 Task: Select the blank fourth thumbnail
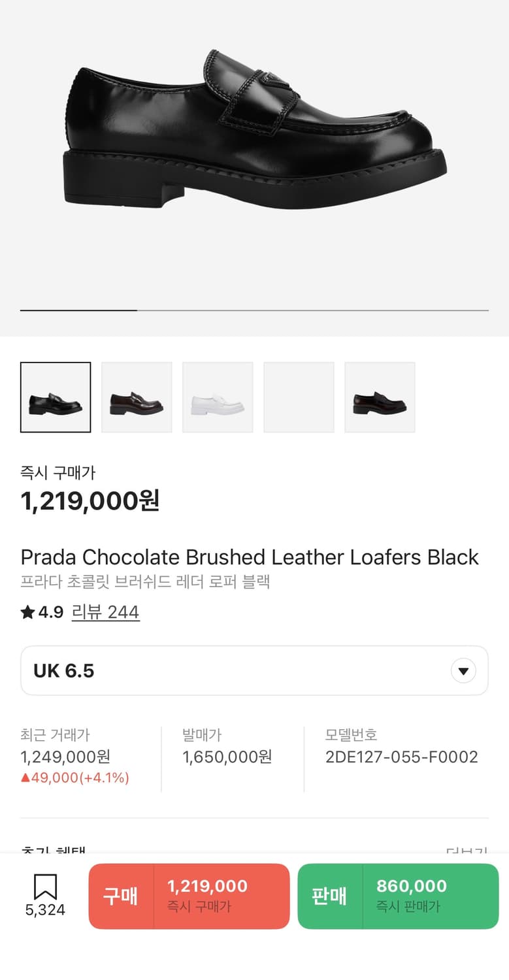[299, 397]
